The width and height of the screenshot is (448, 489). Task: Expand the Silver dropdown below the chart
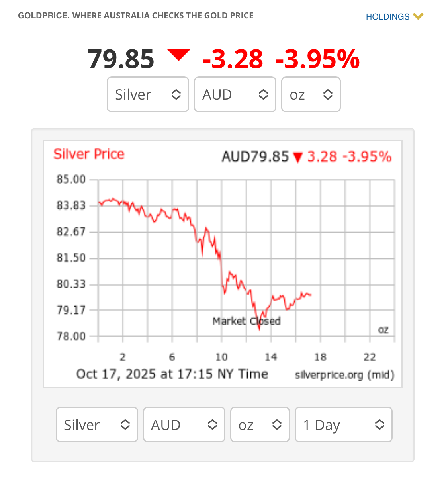tap(97, 424)
